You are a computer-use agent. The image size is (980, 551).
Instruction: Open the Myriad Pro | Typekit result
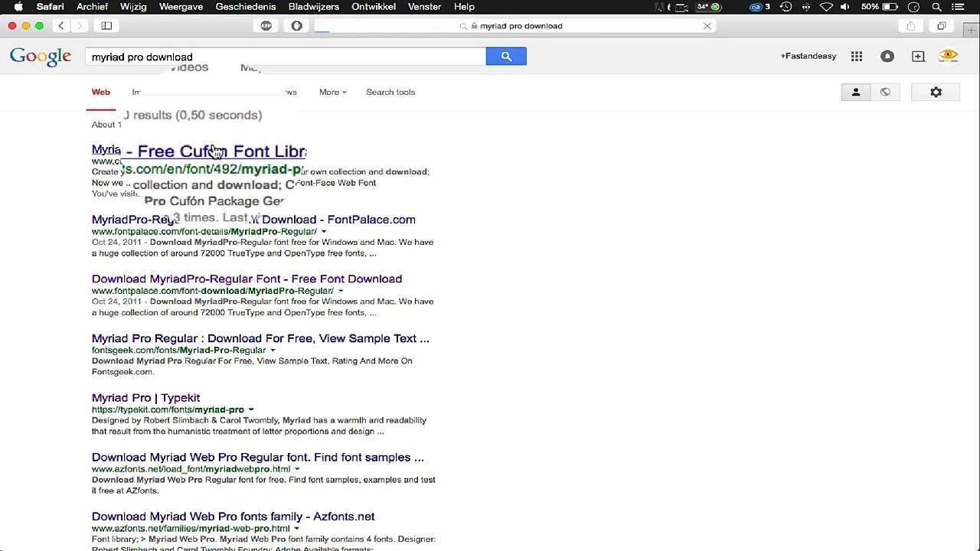(145, 398)
